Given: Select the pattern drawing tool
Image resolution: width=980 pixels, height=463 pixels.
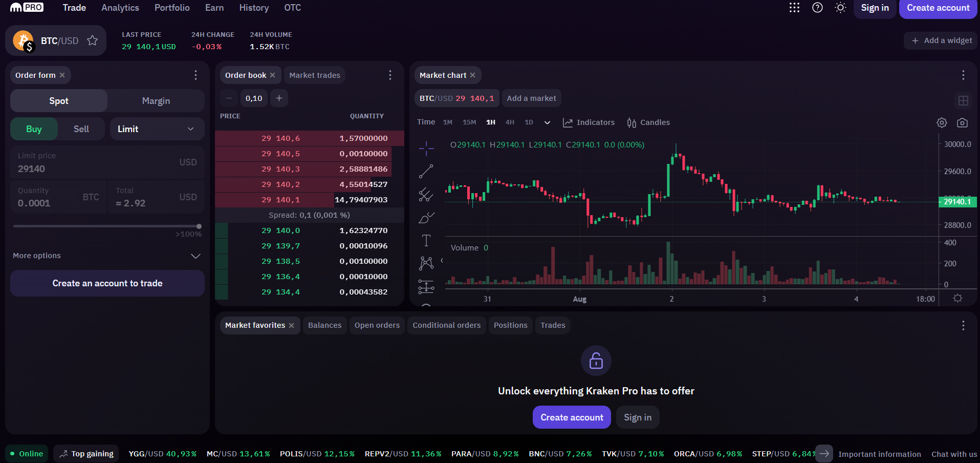Looking at the screenshot, I should click(426, 263).
